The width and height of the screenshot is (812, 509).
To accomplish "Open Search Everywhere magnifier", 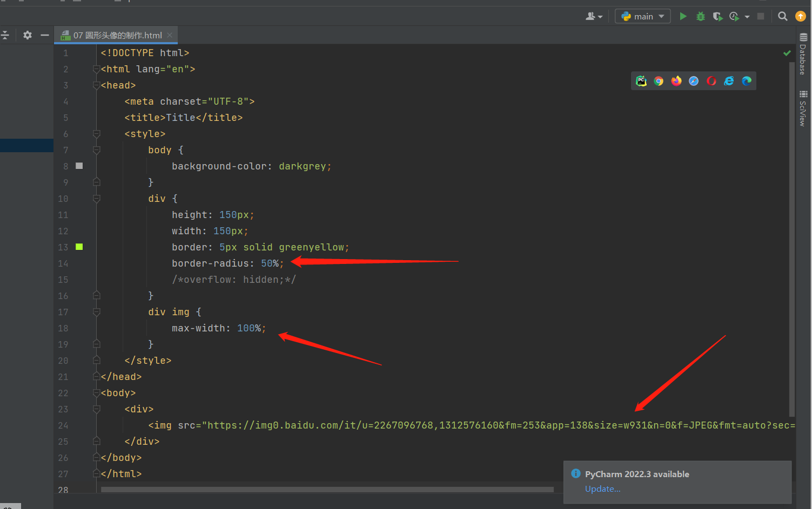I will point(782,16).
